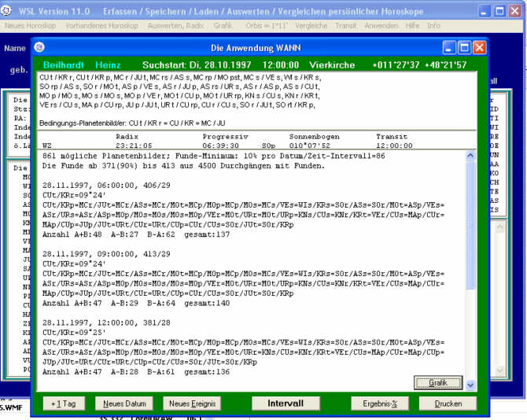Screen dimensions: 527x420
Task: Click the Grafik button in the WANN dialog
Action: tap(438, 383)
